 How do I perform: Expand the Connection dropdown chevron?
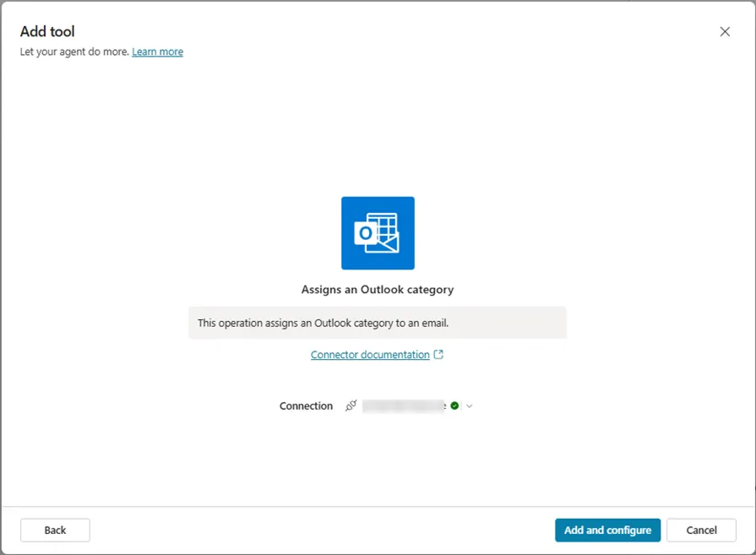pyautogui.click(x=470, y=406)
